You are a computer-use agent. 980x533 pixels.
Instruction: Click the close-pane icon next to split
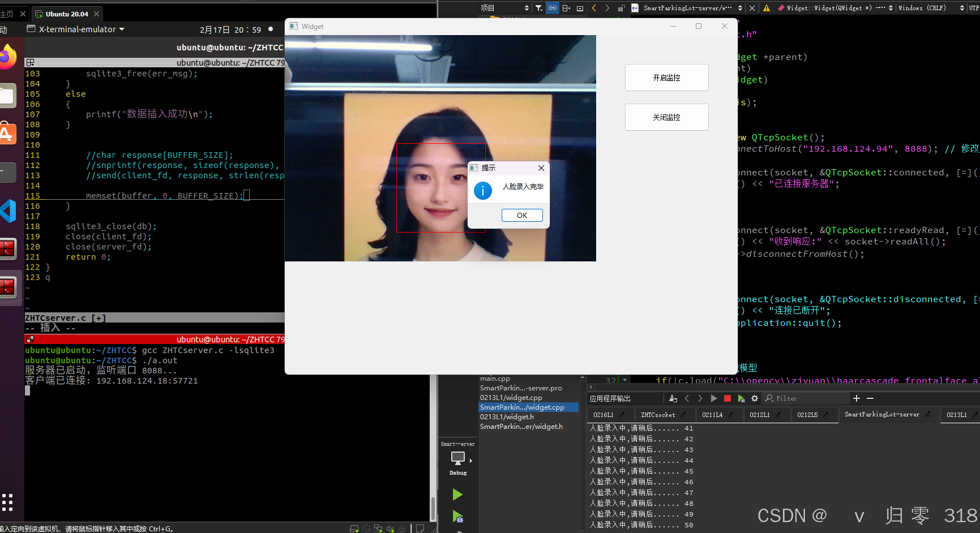pyautogui.click(x=580, y=8)
